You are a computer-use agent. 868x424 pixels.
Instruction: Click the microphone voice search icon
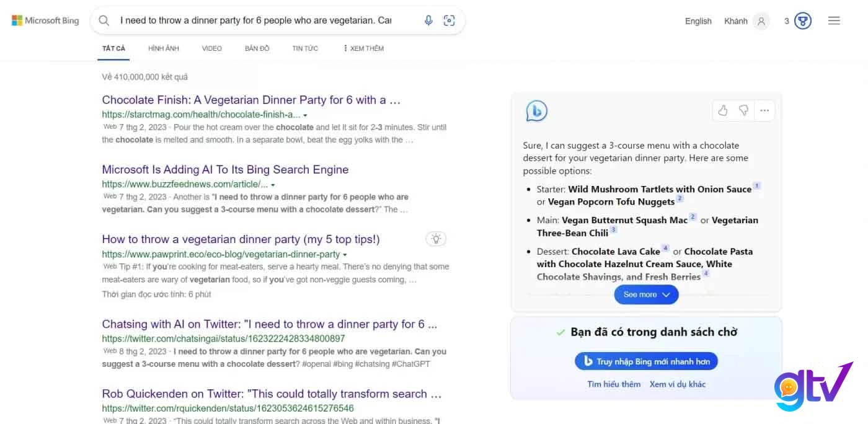(428, 20)
